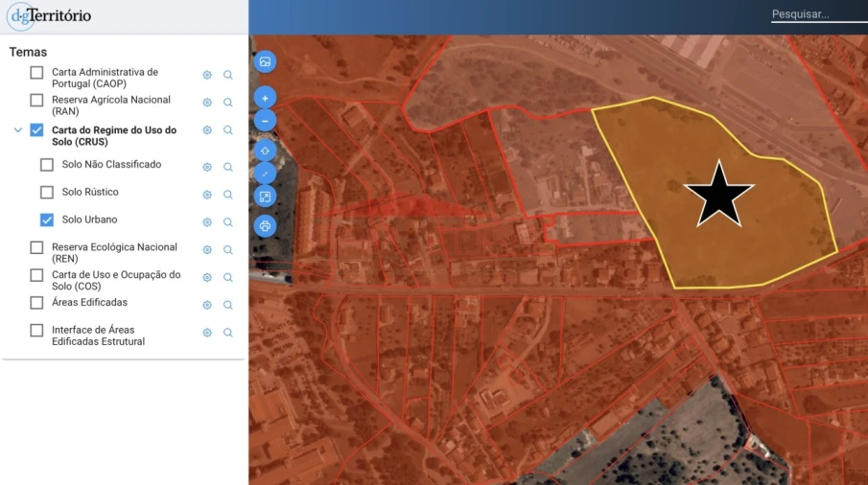Click magnifier icon beside Reserva Agrícola Nacional
This screenshot has width=868, height=485.
[x=228, y=103]
